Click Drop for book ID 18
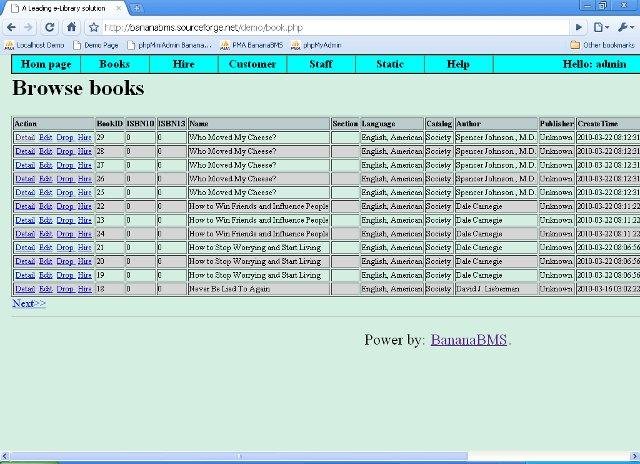 [x=65, y=289]
